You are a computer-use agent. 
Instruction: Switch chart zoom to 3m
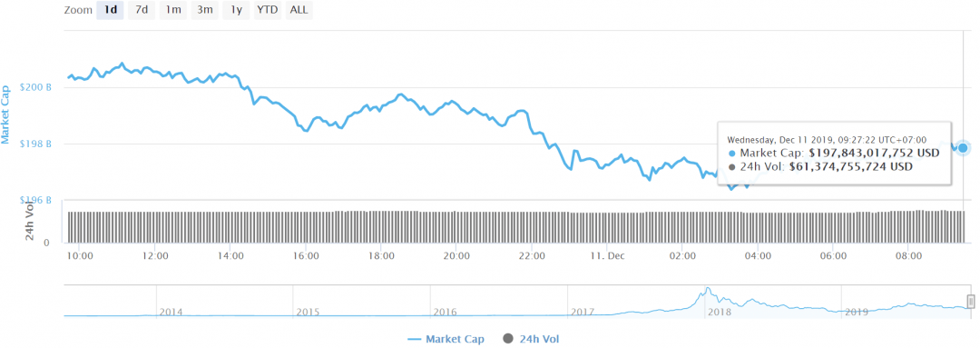click(204, 11)
